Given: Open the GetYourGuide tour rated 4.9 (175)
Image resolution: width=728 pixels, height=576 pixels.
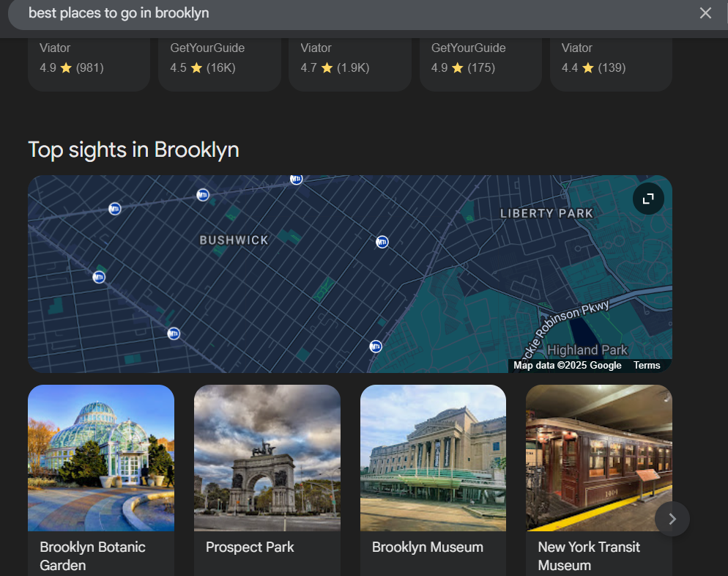Looking at the screenshot, I should (480, 64).
